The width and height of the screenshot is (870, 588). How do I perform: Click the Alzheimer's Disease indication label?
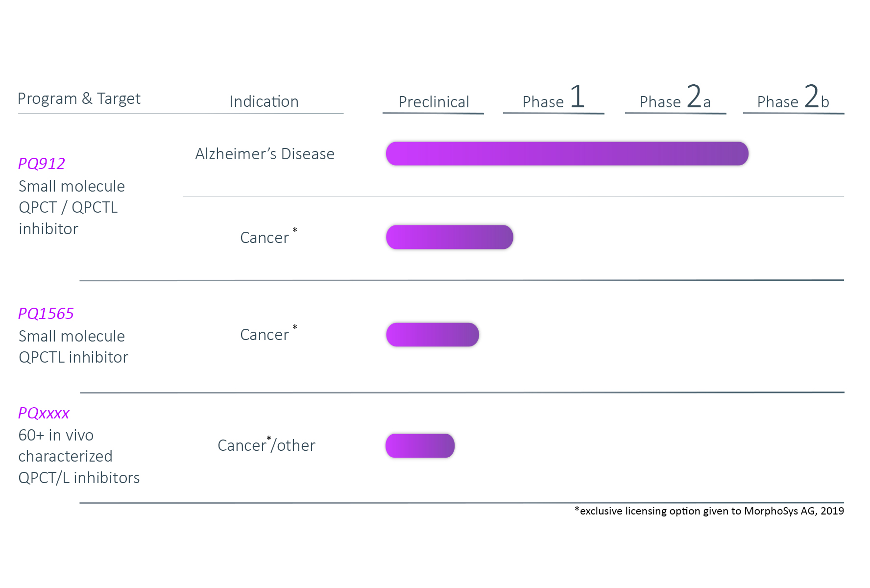coord(265,154)
